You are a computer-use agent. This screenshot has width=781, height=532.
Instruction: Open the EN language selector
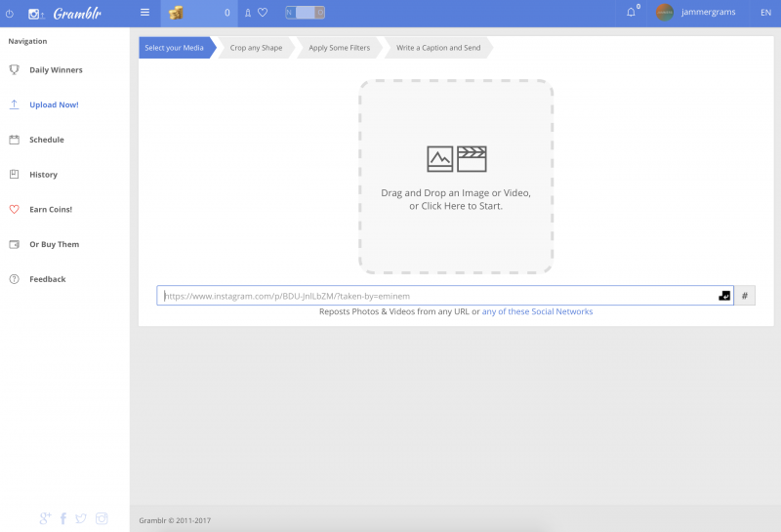(765, 13)
